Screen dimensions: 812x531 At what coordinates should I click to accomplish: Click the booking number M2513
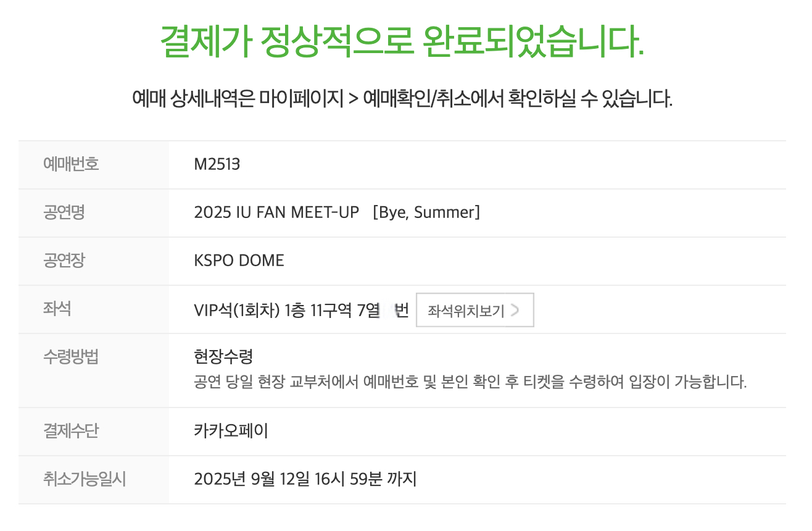pos(217,164)
